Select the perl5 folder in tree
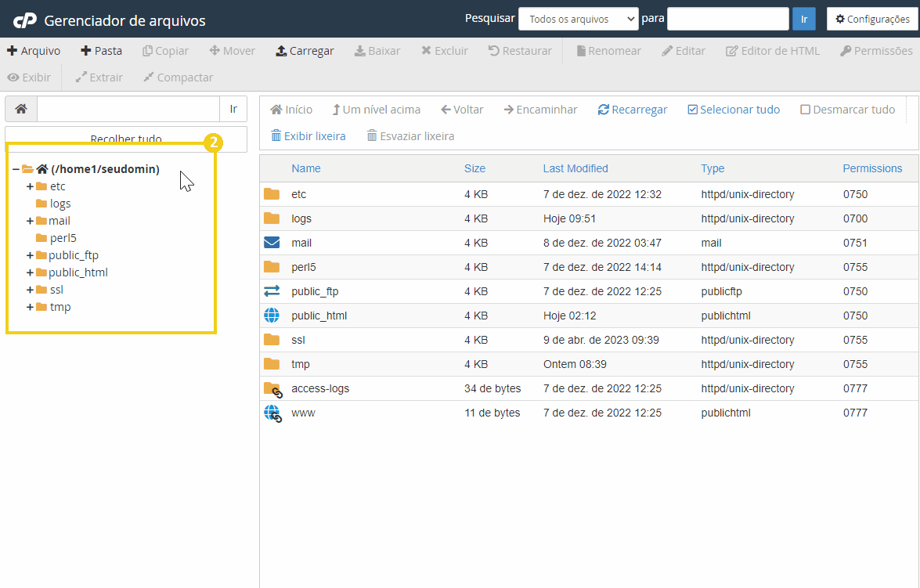 [63, 238]
